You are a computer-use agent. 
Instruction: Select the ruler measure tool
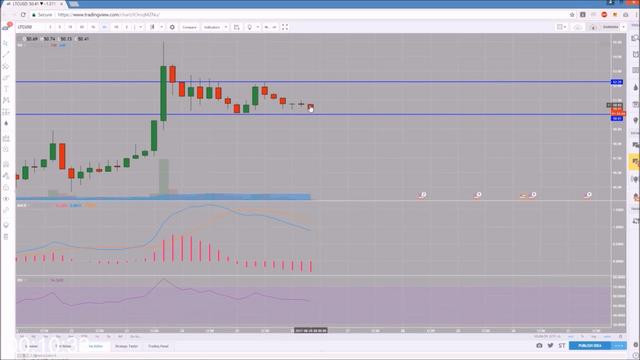(6, 138)
